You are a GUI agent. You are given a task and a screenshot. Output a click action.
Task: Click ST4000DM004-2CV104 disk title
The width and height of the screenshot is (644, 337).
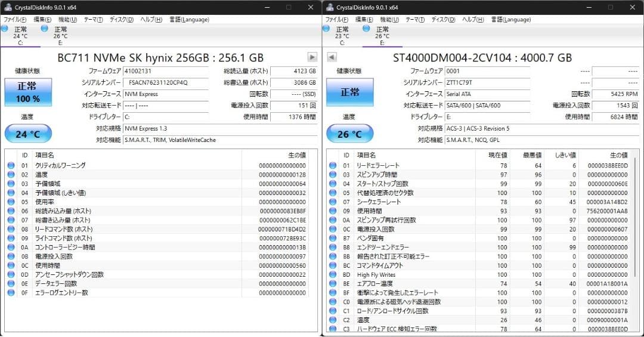482,57
